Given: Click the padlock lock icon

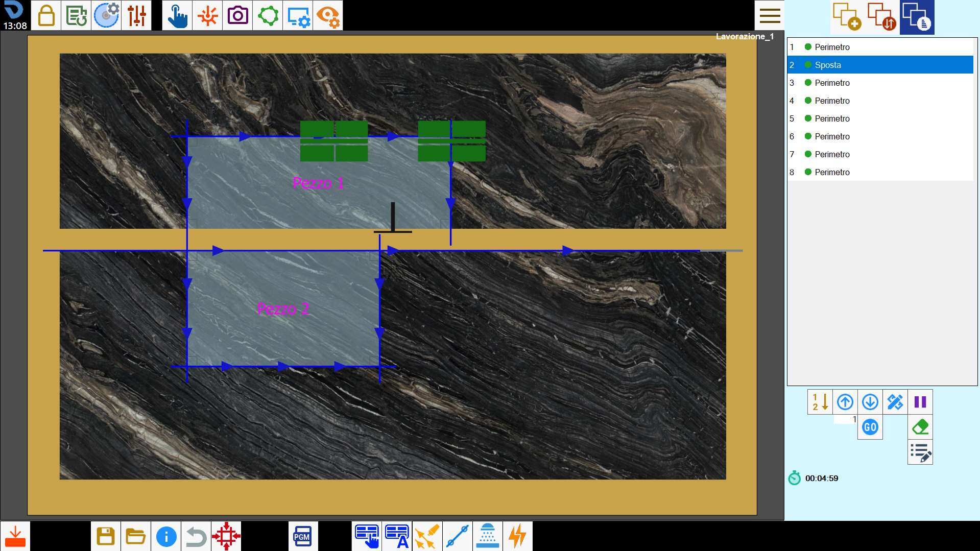Looking at the screenshot, I should 46,15.
